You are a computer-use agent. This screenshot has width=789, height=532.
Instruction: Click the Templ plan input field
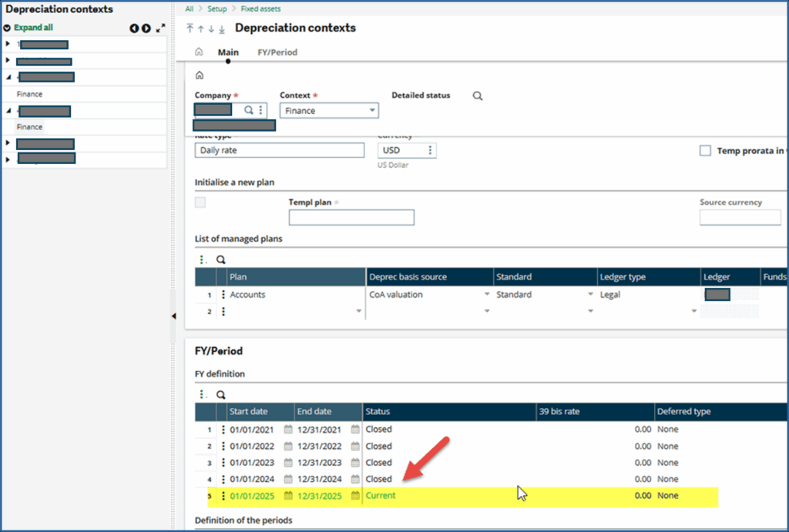351,218
